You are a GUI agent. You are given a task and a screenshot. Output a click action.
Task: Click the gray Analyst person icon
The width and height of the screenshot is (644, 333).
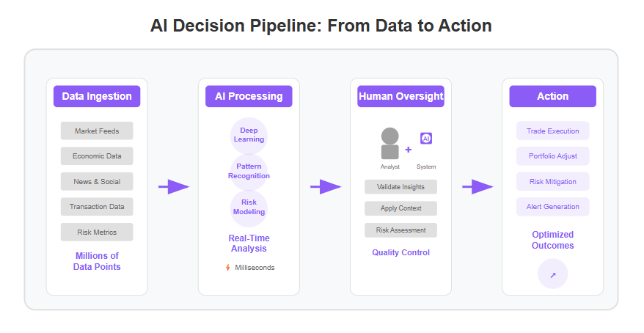point(389,143)
